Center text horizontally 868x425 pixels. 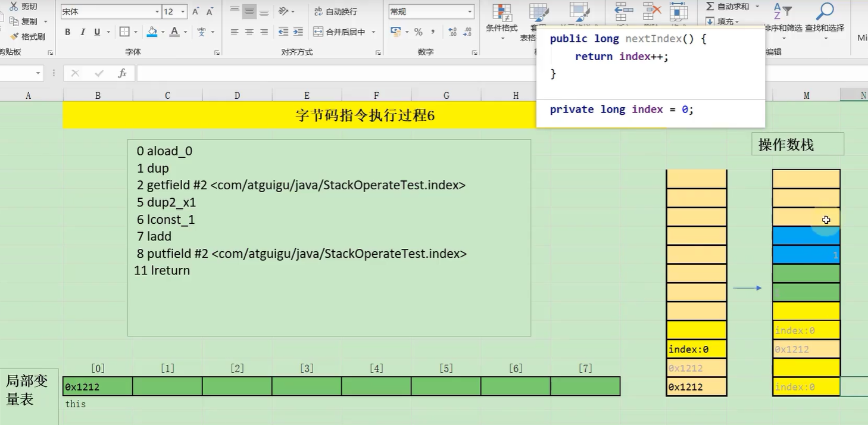(x=249, y=32)
